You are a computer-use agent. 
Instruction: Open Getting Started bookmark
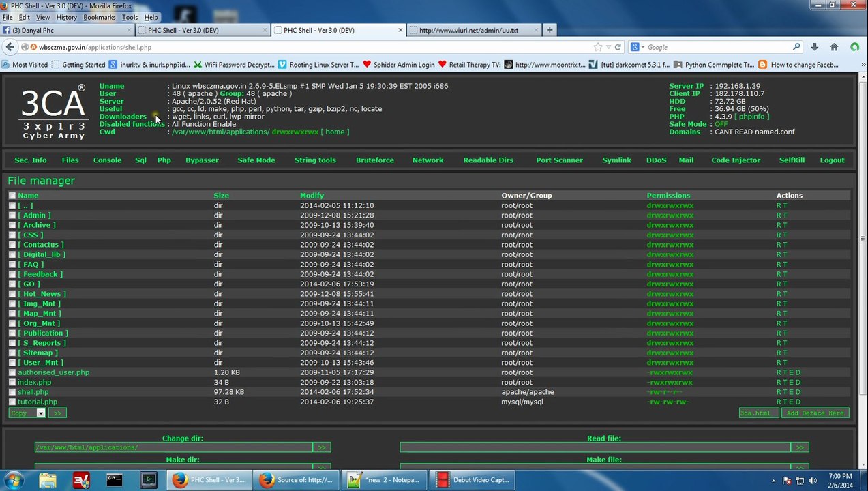point(78,65)
